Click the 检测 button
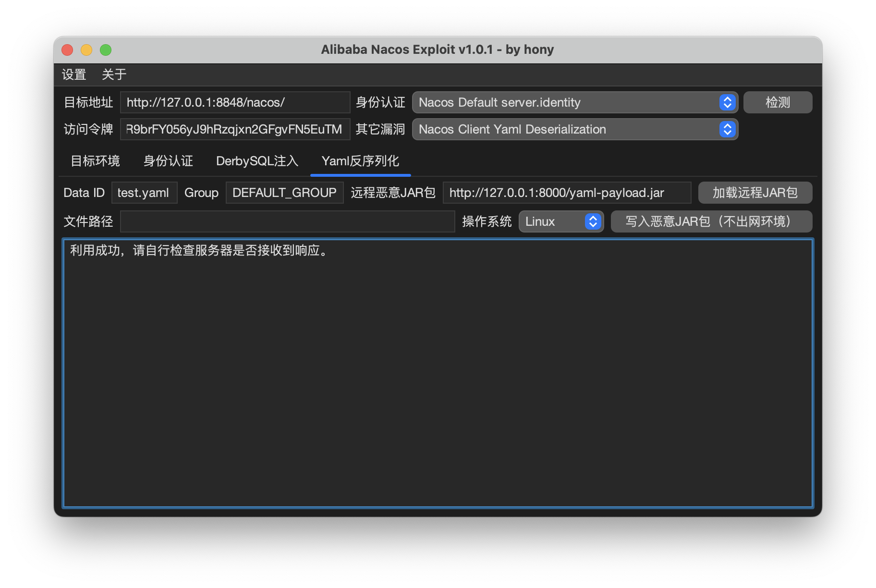 coord(778,102)
